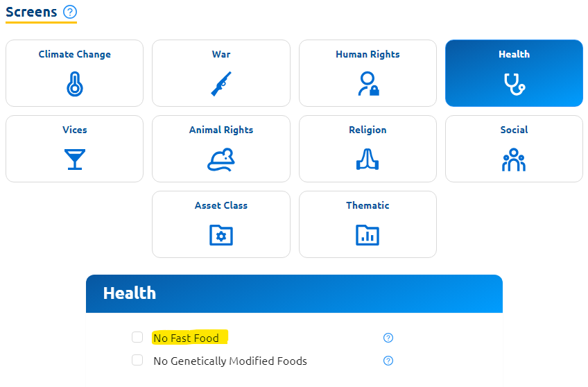
Task: Check No Genetically Modified Foods box
Action: pos(137,361)
